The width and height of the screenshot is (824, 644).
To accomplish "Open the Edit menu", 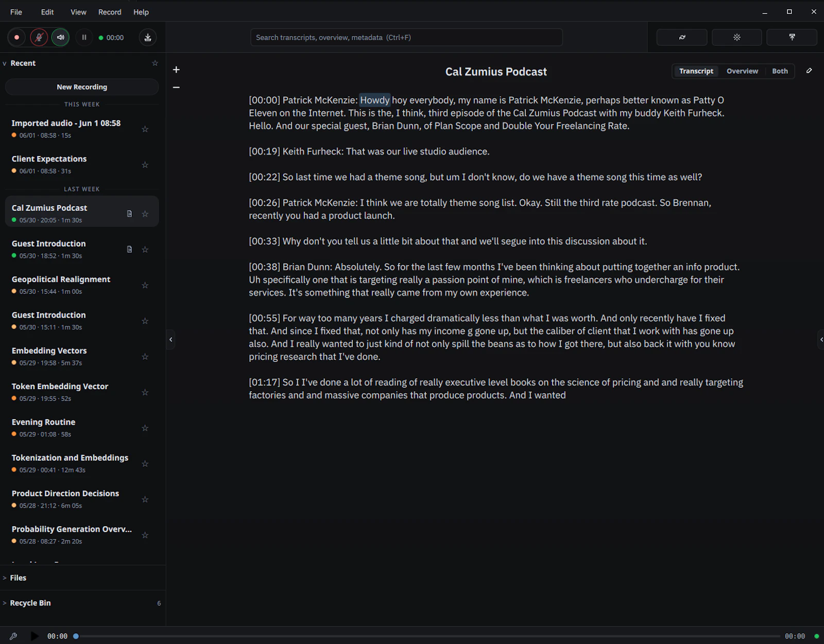I will point(47,12).
